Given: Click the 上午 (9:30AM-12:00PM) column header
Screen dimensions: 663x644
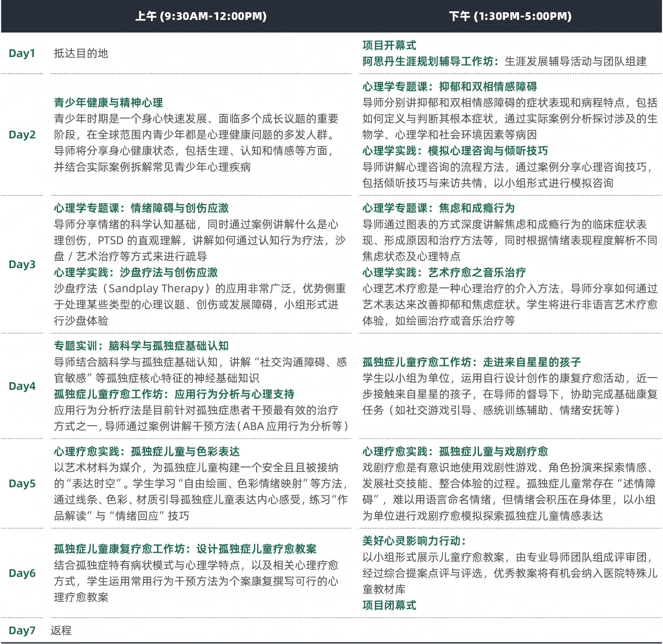Looking at the screenshot, I should 201,16.
